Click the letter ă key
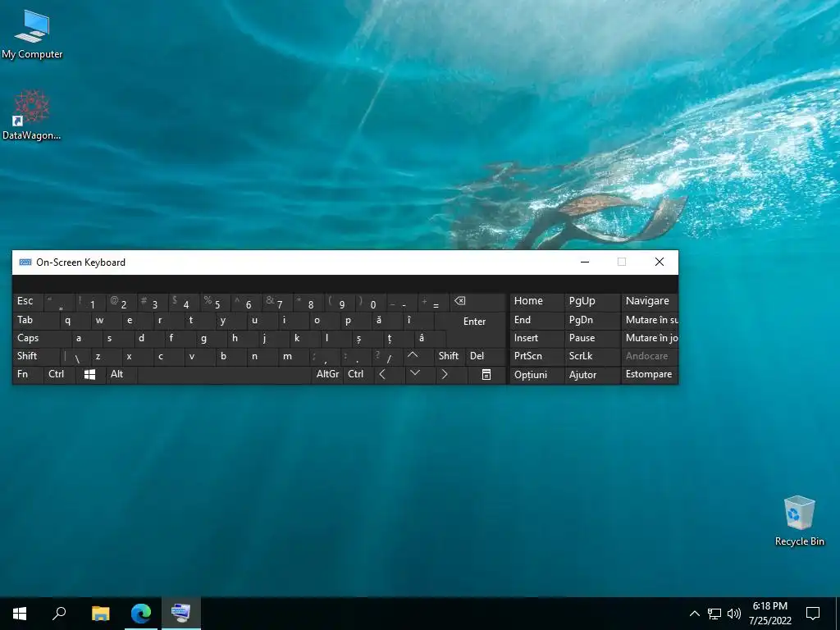This screenshot has width=840, height=630. (x=387, y=321)
